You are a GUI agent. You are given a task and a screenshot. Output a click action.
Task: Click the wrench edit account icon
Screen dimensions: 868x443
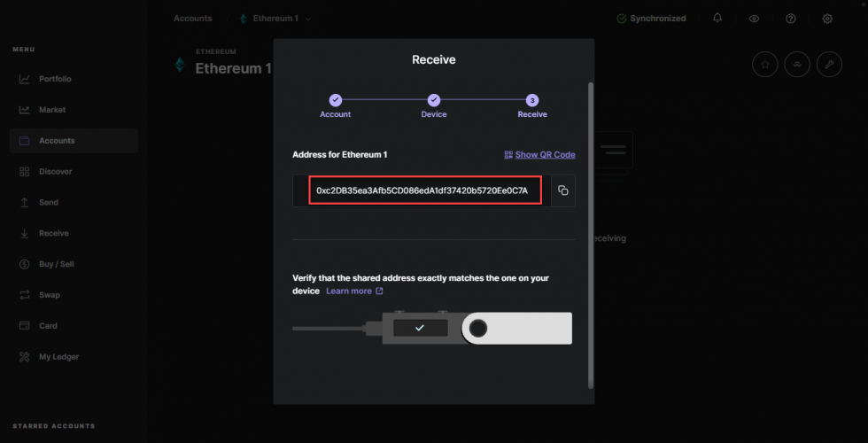point(829,65)
